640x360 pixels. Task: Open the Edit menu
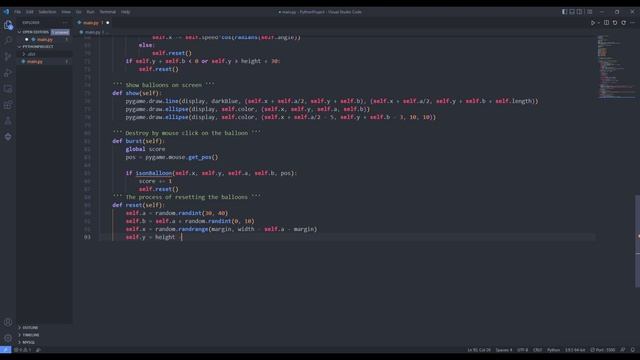[29, 12]
